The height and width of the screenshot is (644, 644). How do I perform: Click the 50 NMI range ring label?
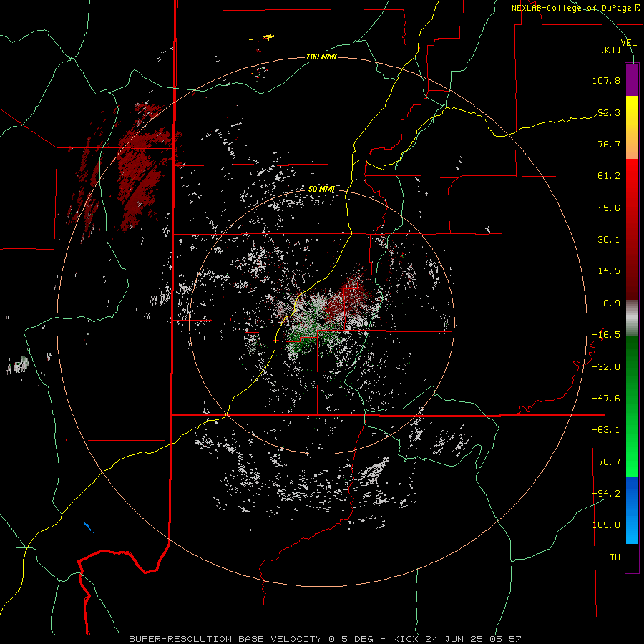pos(321,190)
